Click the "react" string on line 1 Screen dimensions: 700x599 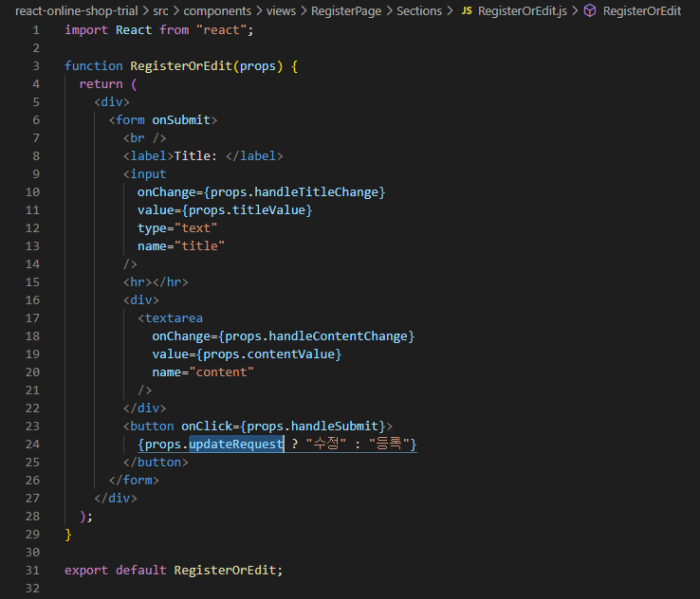(221, 30)
